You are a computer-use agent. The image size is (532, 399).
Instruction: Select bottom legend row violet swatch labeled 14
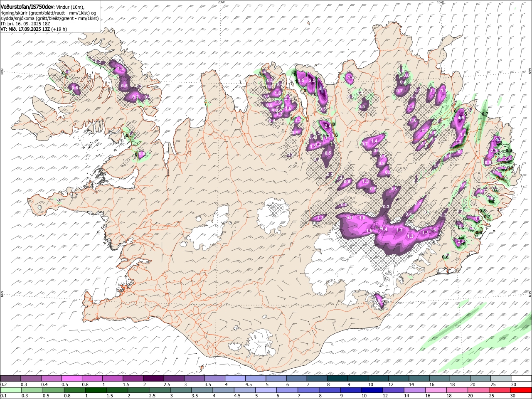[414, 390]
